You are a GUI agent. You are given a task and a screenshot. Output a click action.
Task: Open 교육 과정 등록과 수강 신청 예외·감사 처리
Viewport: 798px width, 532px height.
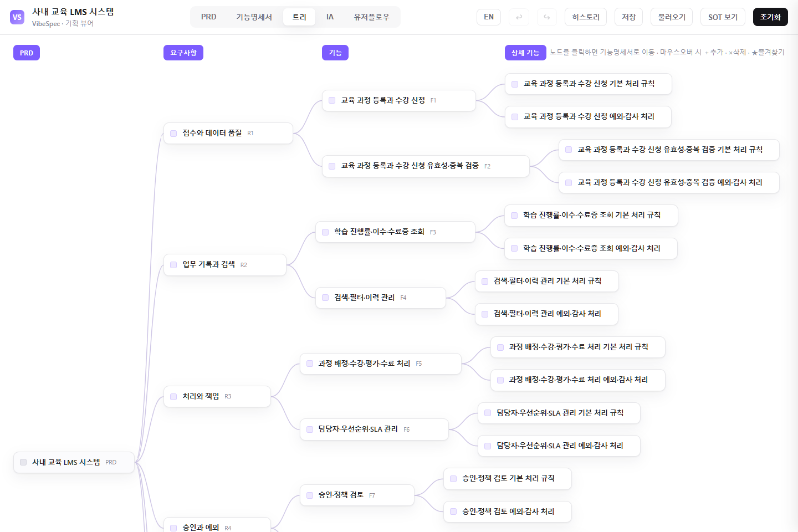588,117
